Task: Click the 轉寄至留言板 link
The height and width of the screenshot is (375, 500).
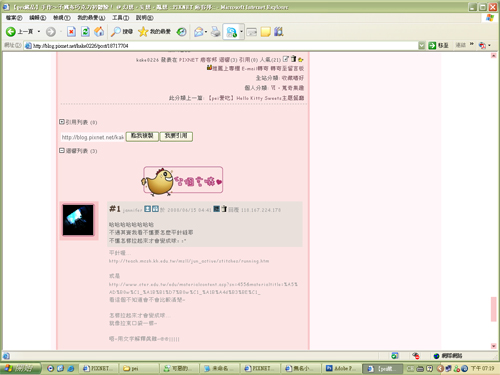Action: (287, 68)
